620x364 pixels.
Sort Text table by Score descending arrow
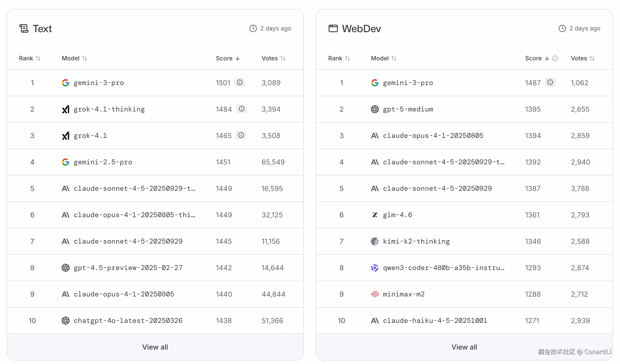click(x=238, y=58)
